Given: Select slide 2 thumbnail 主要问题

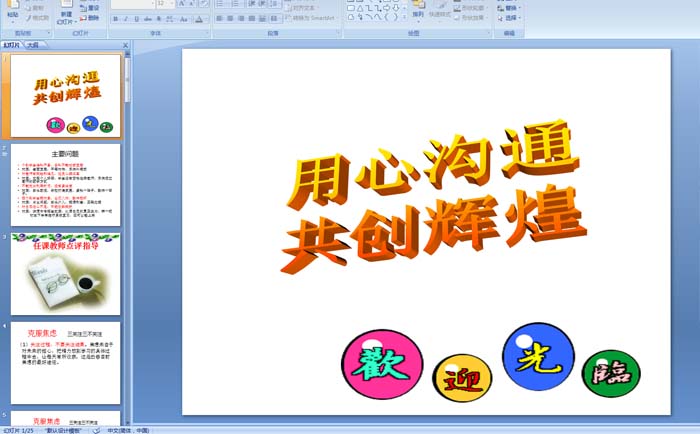Looking at the screenshot, I should [66, 185].
